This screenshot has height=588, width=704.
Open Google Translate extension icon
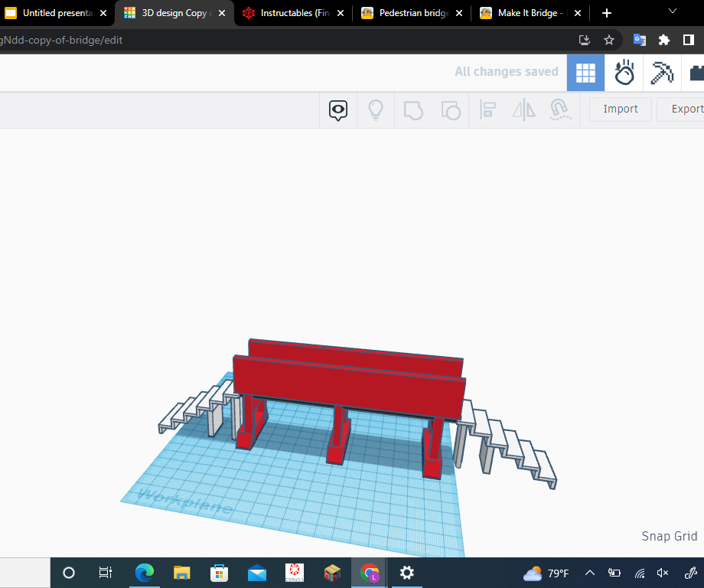tap(640, 40)
